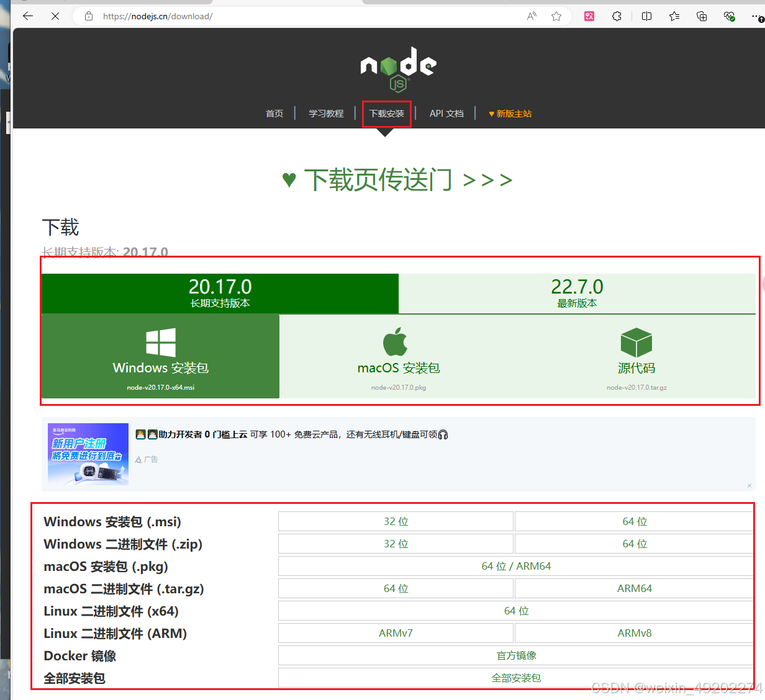Viewport: 765px width, 700px height.
Task: Click Docker 官方镜像 link
Action: (x=516, y=655)
